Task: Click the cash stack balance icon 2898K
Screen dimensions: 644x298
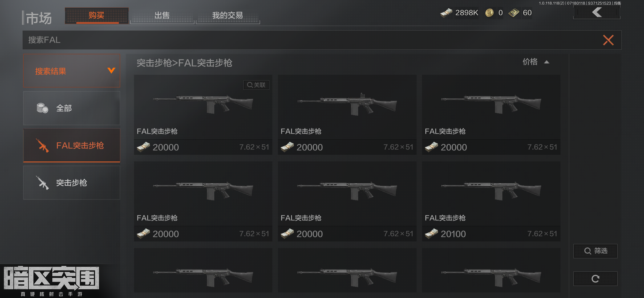Action: 446,13
